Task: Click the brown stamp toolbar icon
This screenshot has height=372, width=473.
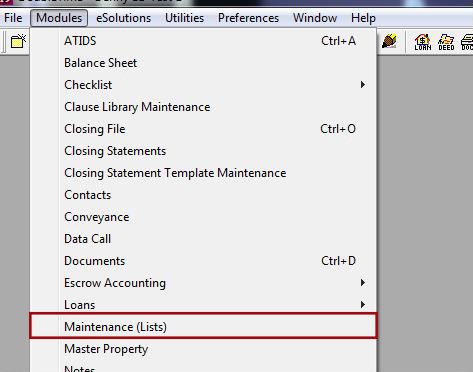Action: (389, 41)
